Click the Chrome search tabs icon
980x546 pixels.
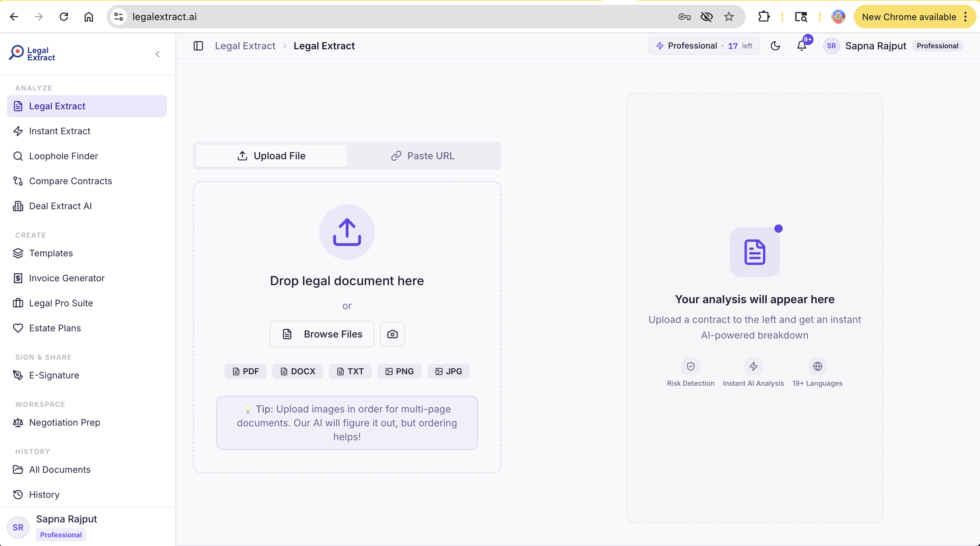click(x=801, y=17)
